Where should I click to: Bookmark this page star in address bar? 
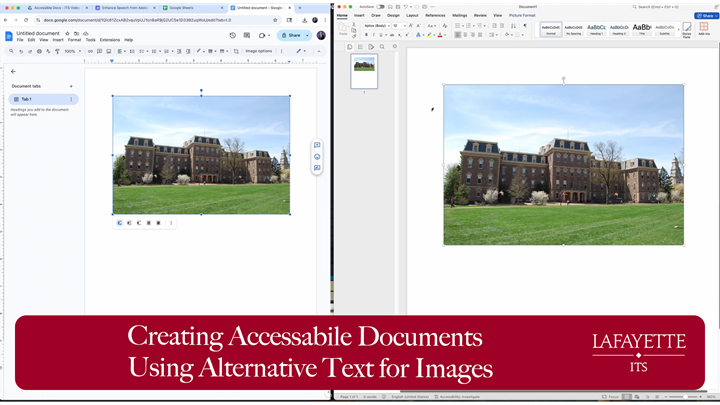point(275,20)
